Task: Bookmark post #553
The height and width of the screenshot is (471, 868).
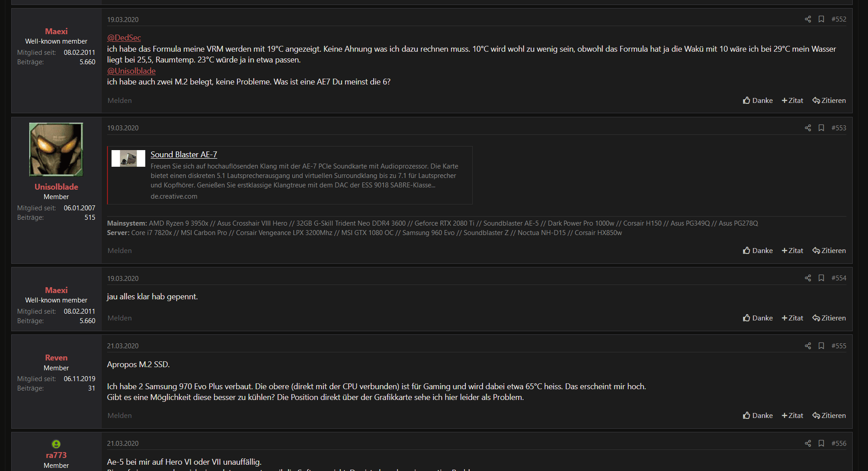Action: [x=821, y=128]
